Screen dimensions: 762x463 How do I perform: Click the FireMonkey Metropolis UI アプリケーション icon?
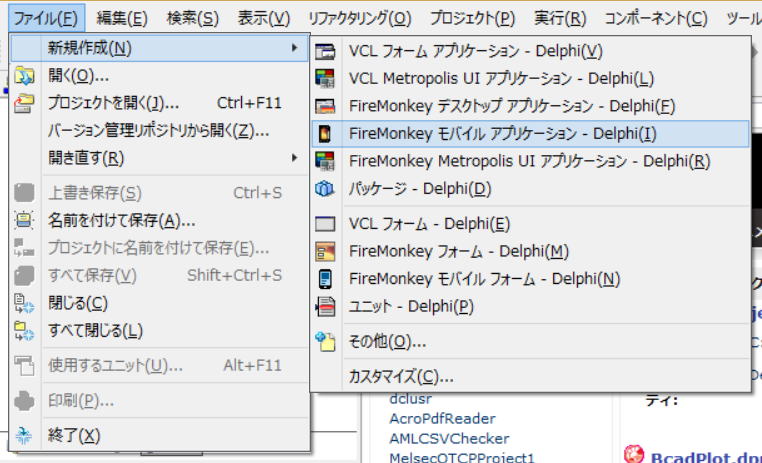(x=325, y=161)
